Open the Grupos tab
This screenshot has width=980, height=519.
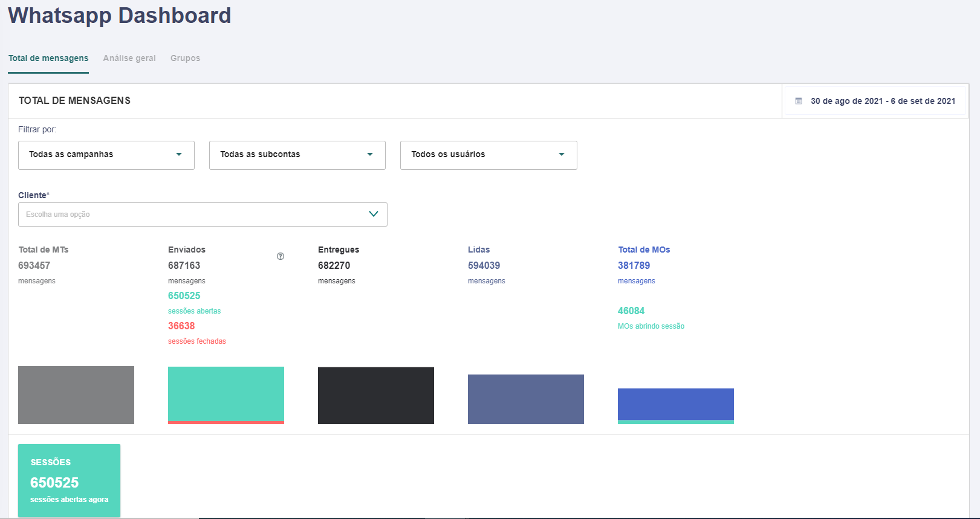coord(185,58)
